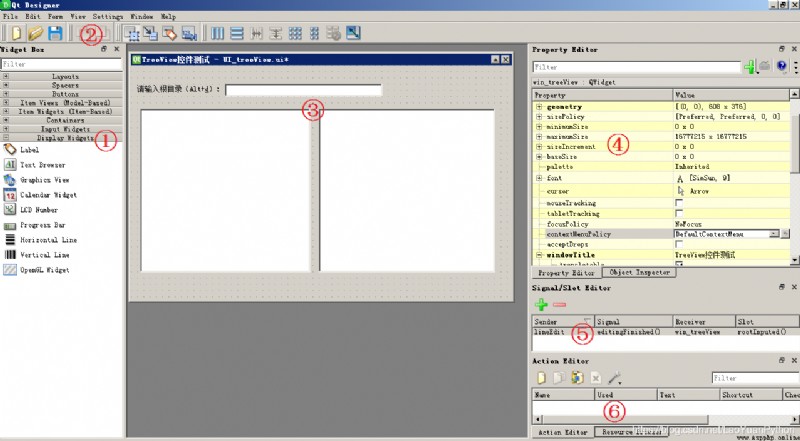The image size is (800, 441).
Task: Expand the sizePolicy property
Action: pos(539,117)
